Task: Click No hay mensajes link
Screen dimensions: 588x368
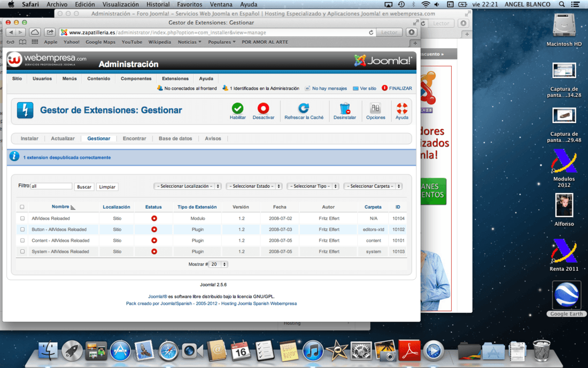Action: 326,88
